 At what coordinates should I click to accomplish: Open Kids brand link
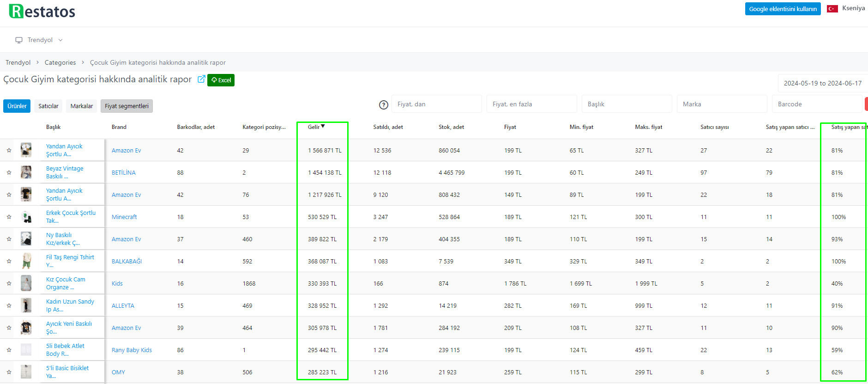pos(117,284)
